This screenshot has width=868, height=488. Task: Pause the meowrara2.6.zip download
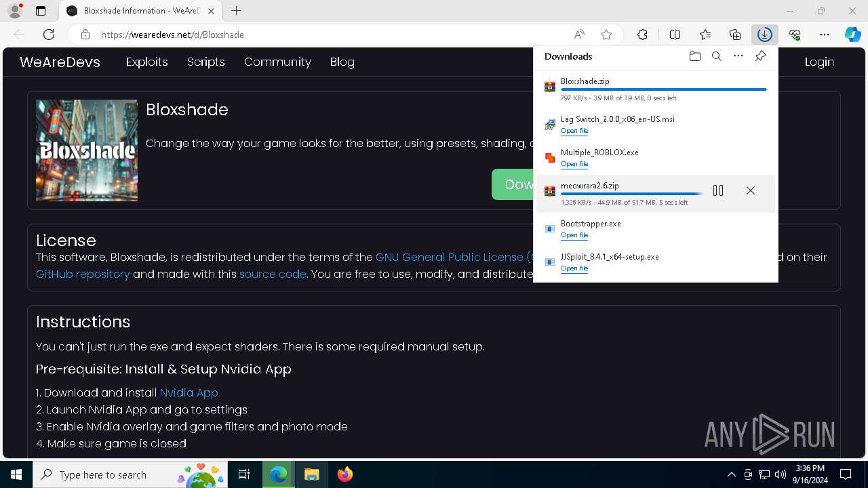718,191
